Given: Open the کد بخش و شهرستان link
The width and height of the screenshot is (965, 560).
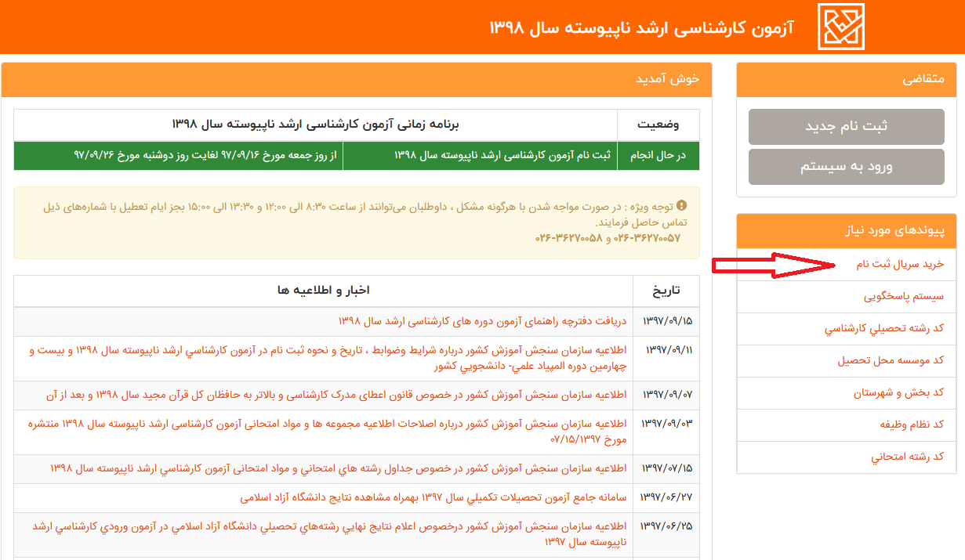Looking at the screenshot, I should pyautogui.click(x=899, y=393).
